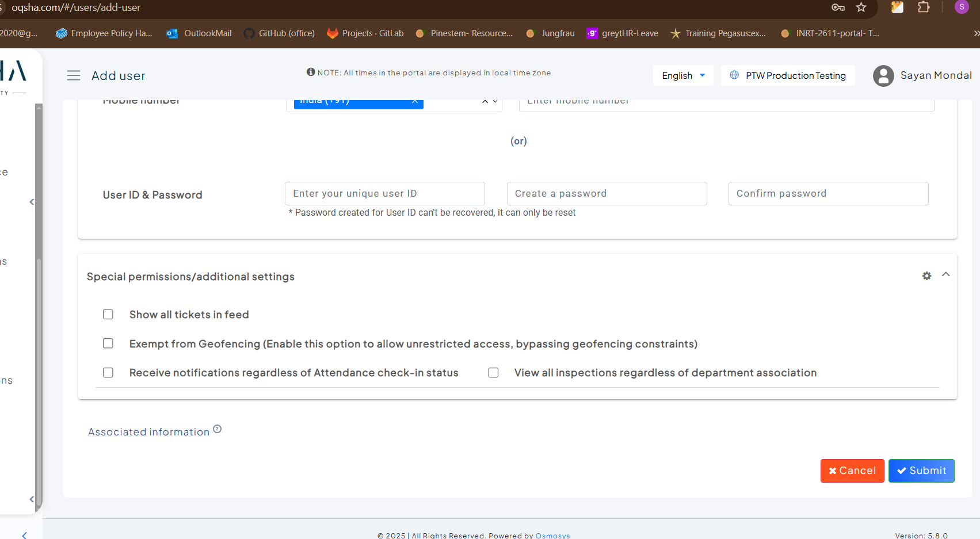This screenshot has height=539, width=980.
Task: Open the English language dropdown
Action: coord(683,75)
